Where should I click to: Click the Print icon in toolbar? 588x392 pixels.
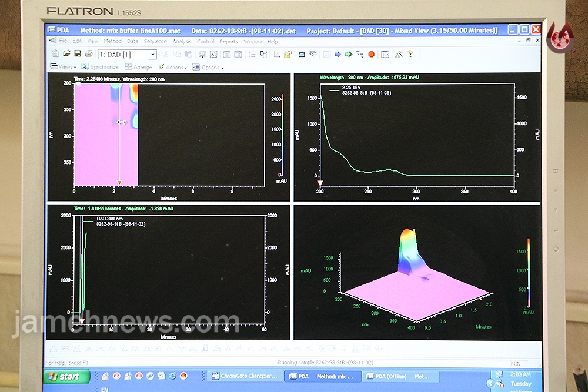(89, 54)
